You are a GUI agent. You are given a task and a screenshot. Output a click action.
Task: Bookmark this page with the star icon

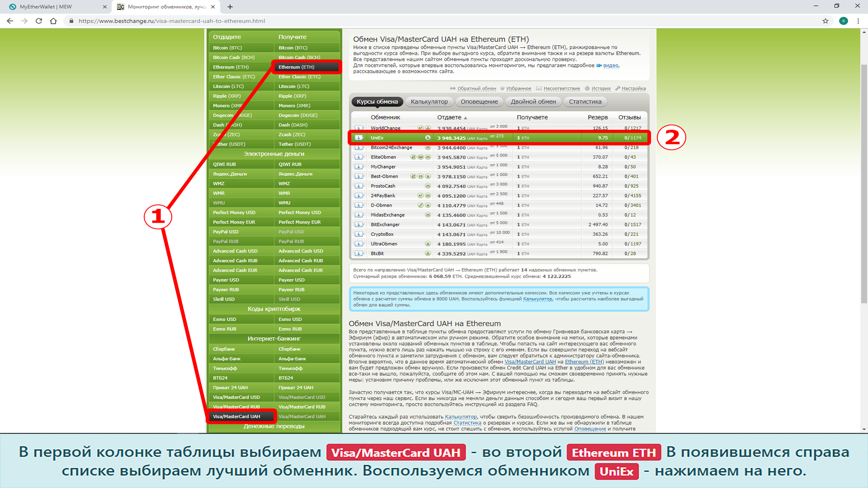[x=826, y=21]
